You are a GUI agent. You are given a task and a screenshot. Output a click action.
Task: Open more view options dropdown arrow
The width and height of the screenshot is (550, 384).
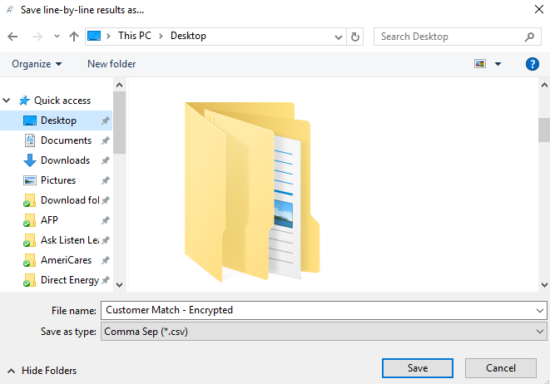click(498, 64)
